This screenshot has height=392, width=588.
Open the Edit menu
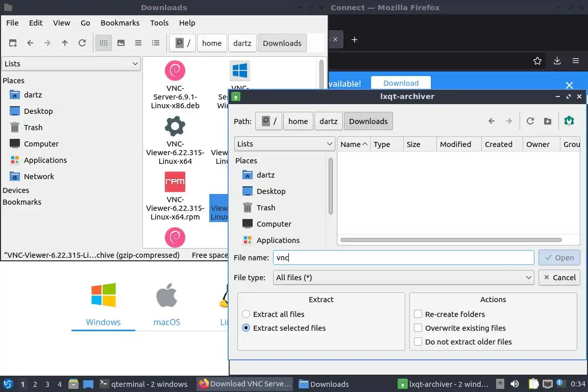tap(36, 23)
